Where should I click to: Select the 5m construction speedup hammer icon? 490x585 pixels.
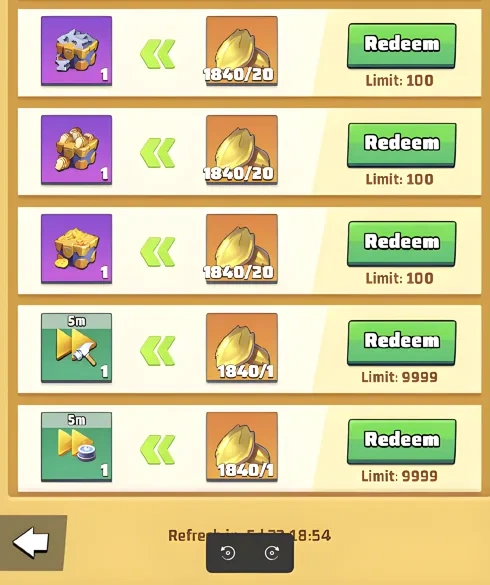pyautogui.click(x=77, y=348)
